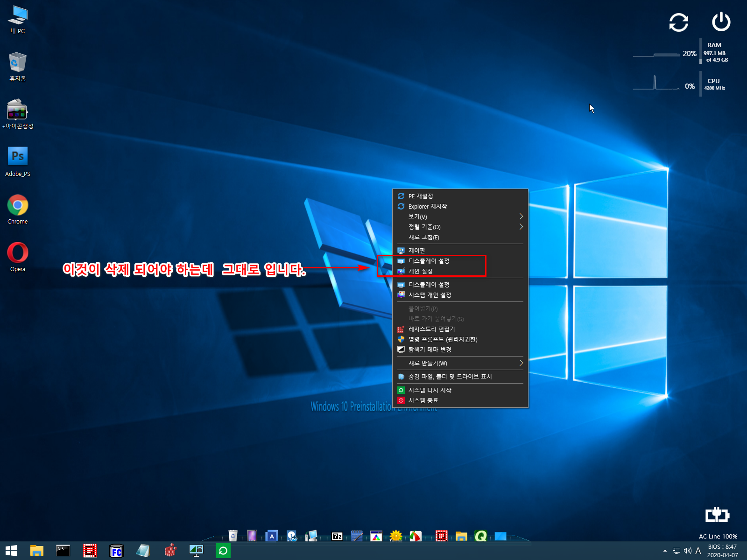Click the IME language indicator A
747x560 pixels.
(x=698, y=551)
